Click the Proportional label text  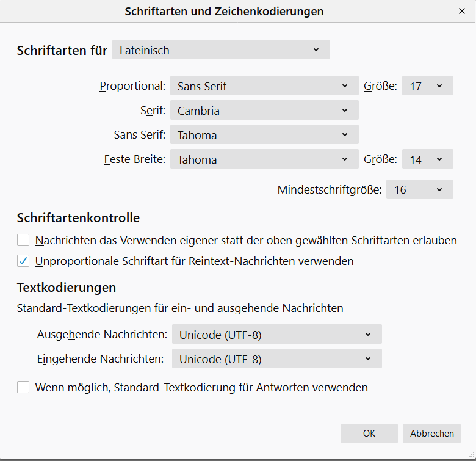pyautogui.click(x=132, y=86)
